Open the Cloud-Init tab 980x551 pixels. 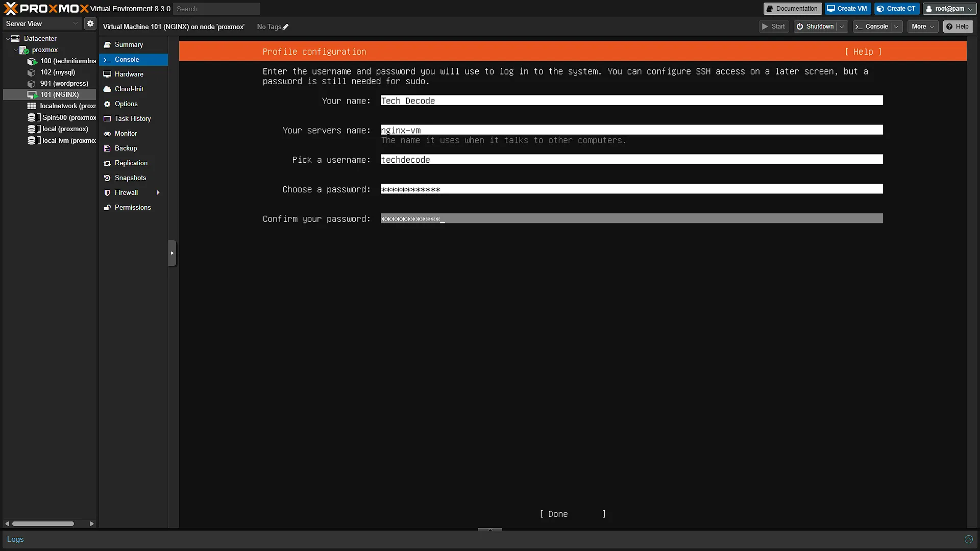tap(133, 89)
